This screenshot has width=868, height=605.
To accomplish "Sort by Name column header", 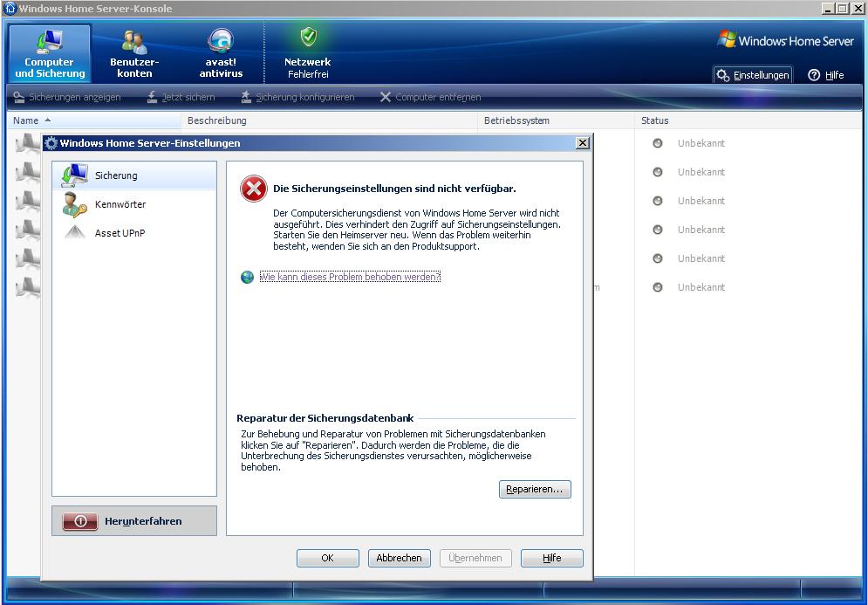I will (x=94, y=120).
